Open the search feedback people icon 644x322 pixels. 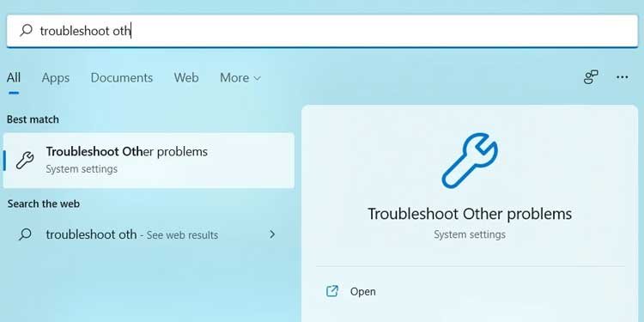[x=591, y=76]
